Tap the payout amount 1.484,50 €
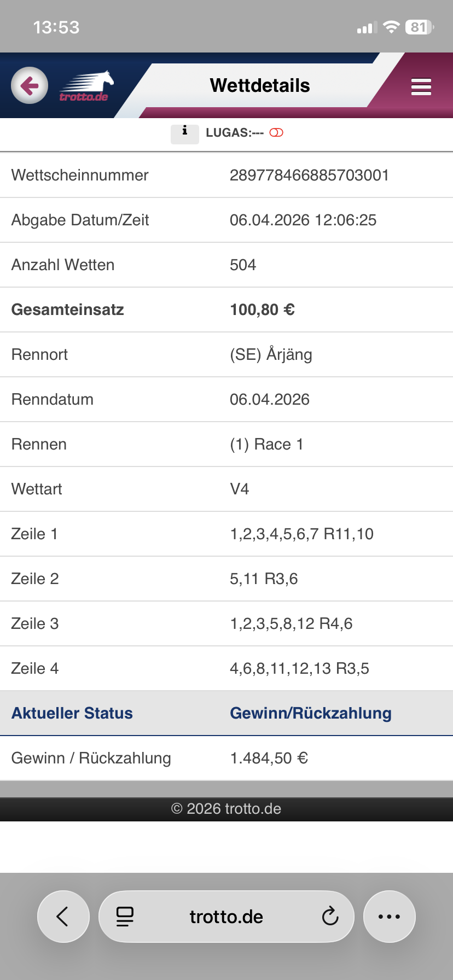The width and height of the screenshot is (453, 980). coord(269,758)
